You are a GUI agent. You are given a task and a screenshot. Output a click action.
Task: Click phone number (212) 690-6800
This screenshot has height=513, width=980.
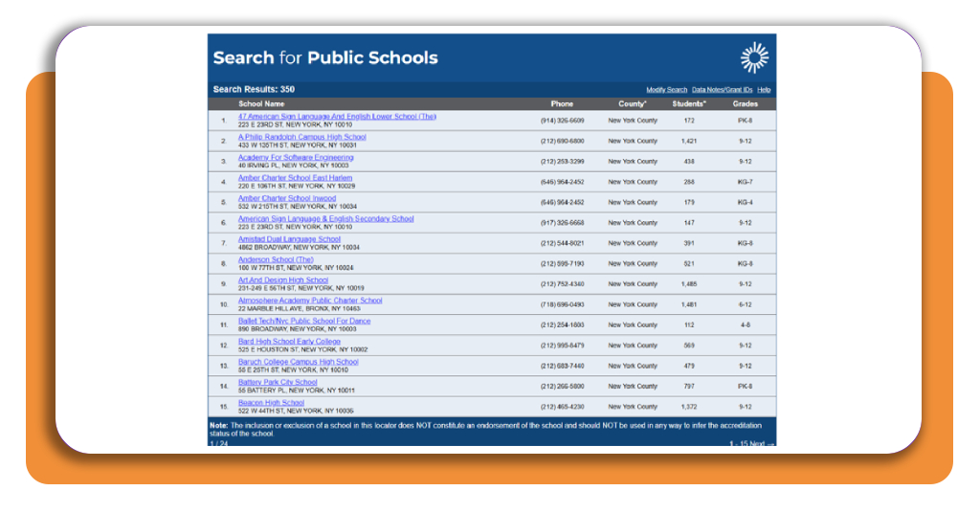pos(563,142)
